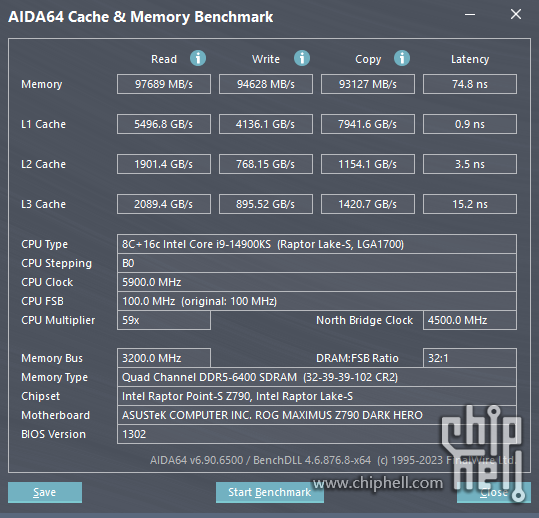The width and height of the screenshot is (539, 518).
Task: Click the Read info icon
Action: pyautogui.click(x=198, y=58)
